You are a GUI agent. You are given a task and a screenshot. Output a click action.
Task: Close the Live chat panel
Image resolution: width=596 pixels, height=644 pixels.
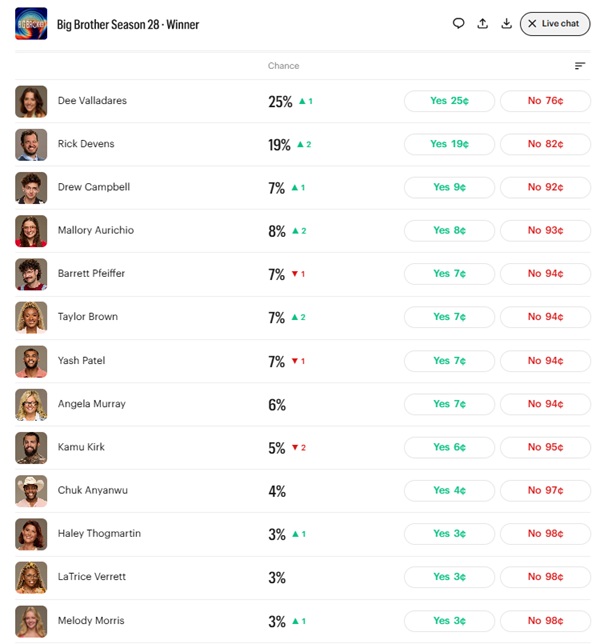(555, 24)
